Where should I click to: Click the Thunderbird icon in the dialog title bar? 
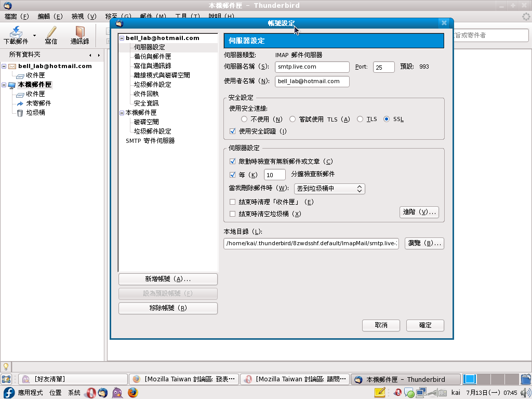[119, 23]
